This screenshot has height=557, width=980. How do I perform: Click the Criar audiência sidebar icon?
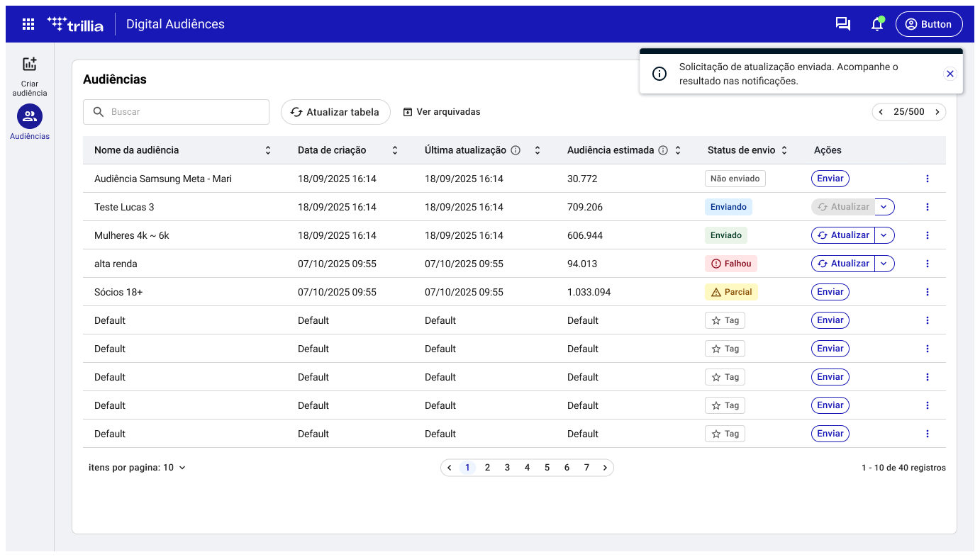click(30, 64)
